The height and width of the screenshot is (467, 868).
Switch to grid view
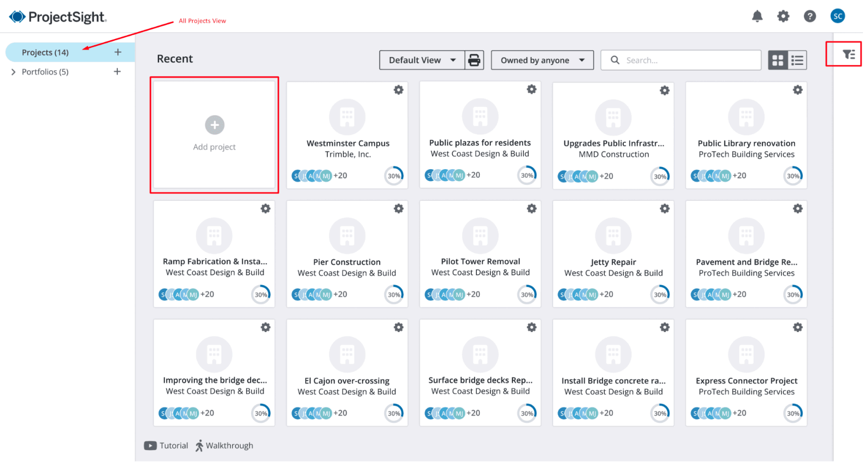pos(778,60)
